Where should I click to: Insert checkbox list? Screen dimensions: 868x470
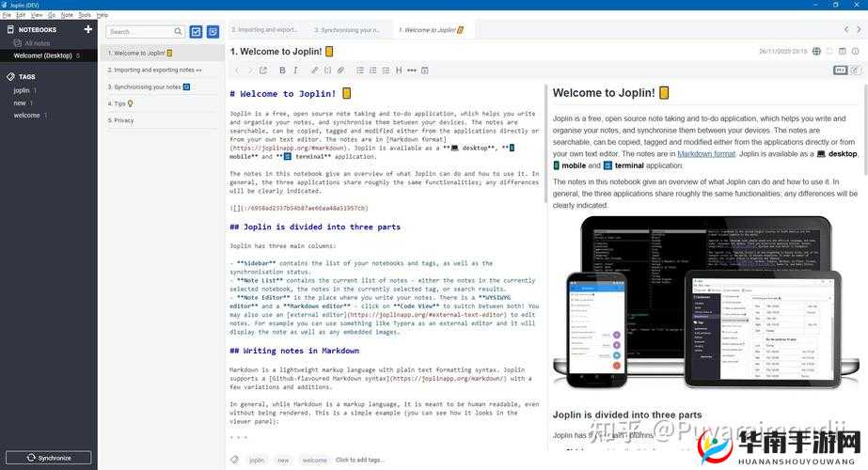pyautogui.click(x=386, y=70)
